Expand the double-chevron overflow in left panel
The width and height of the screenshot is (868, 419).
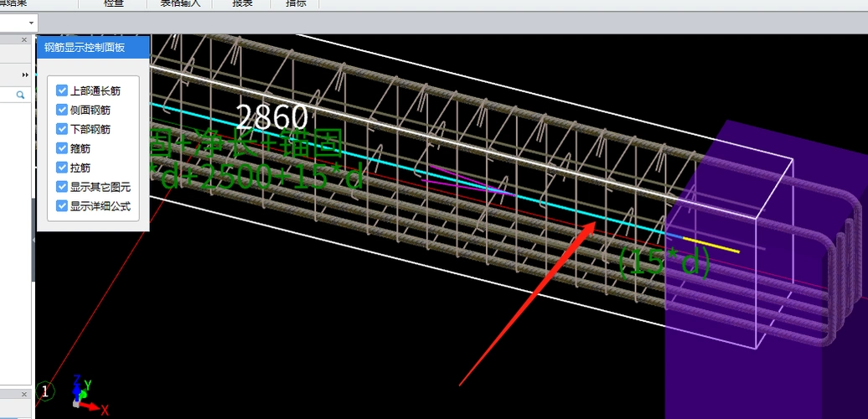tap(25, 75)
